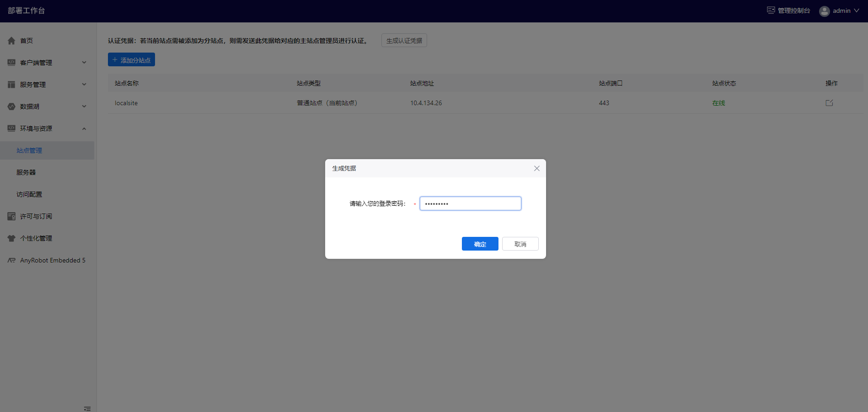The height and width of the screenshot is (412, 868).
Task: Expand the 服务管理 chevron
Action: click(84, 84)
